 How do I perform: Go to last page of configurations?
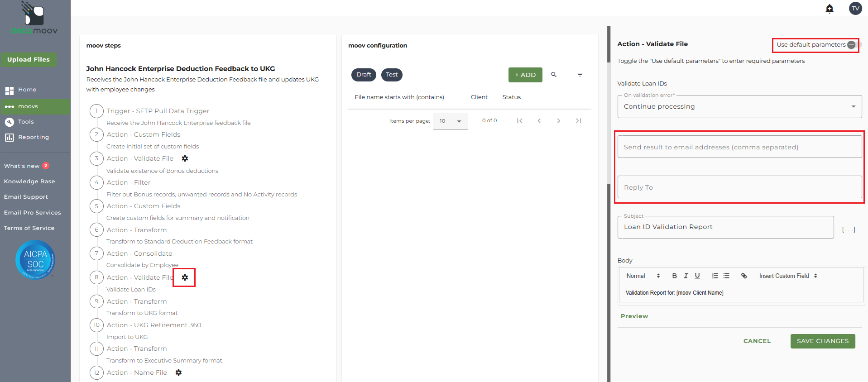pyautogui.click(x=578, y=121)
